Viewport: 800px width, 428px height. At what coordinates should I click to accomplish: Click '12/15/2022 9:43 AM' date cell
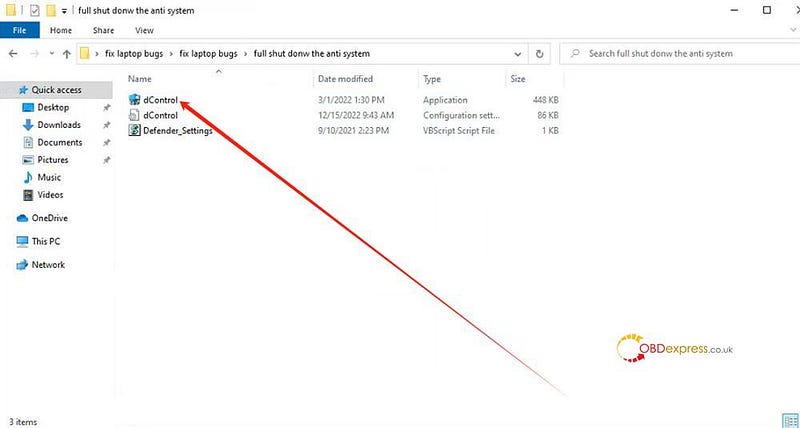tap(356, 115)
